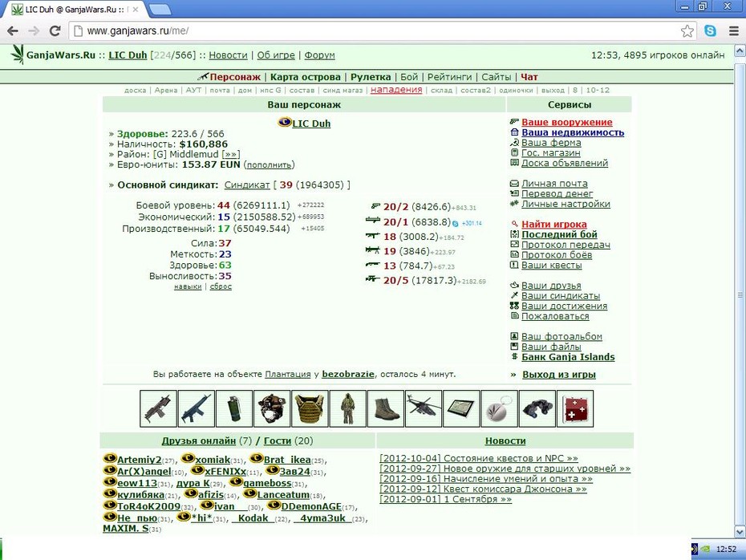This screenshot has height=560, width=746.
Task: Open the green grenade equipment slot
Action: pyautogui.click(x=234, y=408)
